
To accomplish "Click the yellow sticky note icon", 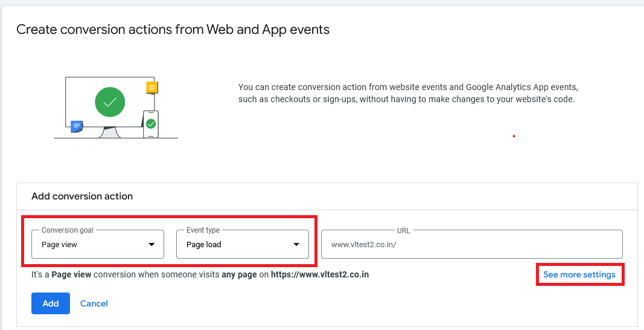I will point(151,88).
